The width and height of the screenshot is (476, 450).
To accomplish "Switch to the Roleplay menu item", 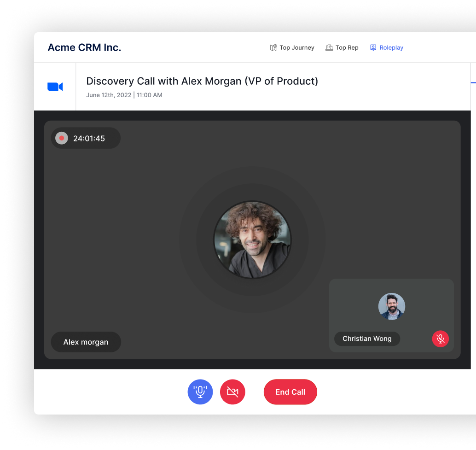I will pos(386,48).
